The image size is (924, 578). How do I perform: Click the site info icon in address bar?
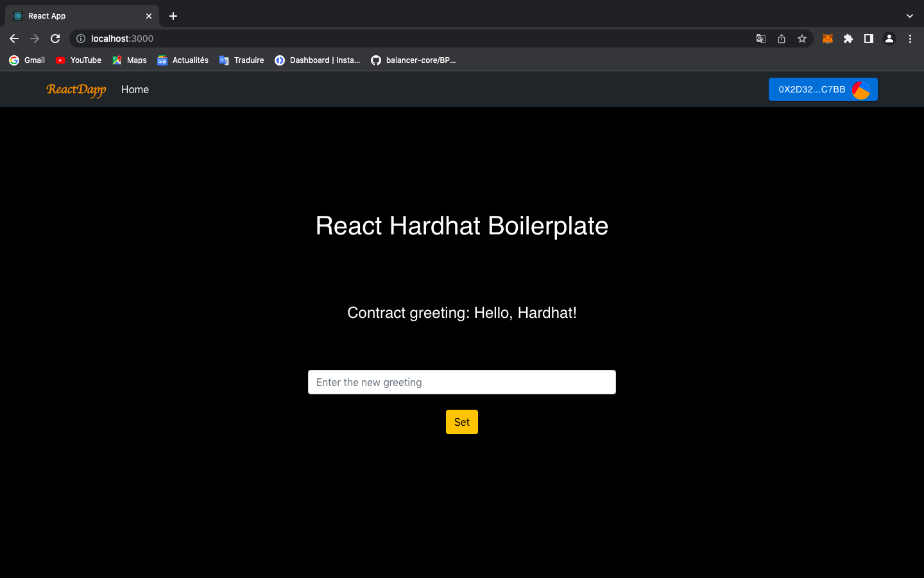pos(80,39)
